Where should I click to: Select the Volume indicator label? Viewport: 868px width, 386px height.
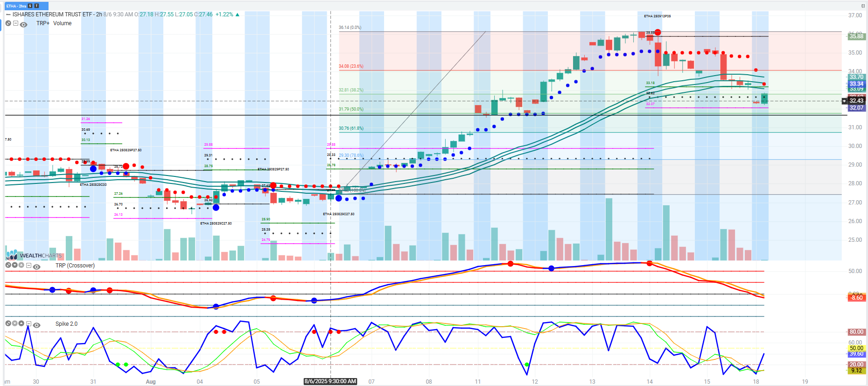[63, 23]
